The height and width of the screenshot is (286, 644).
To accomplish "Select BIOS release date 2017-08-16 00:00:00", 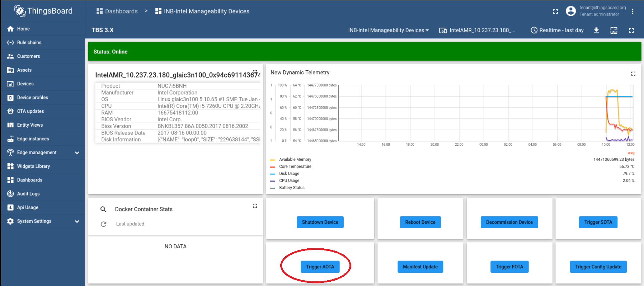I will pyautogui.click(x=182, y=133).
